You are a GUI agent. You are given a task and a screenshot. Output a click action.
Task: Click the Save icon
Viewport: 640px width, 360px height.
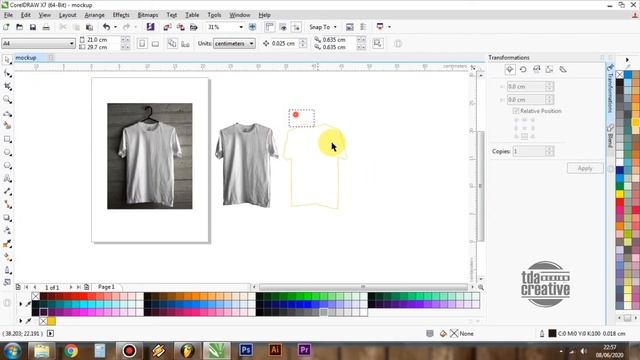point(33,27)
